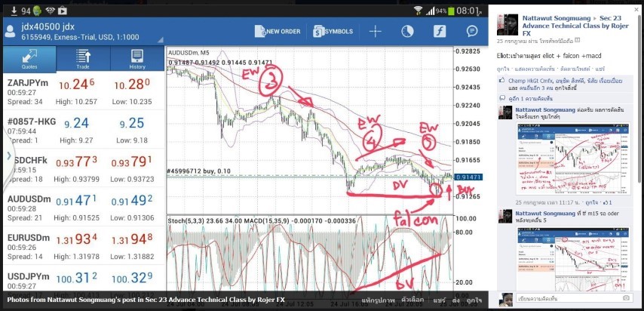Viewport: 644px width, 311px height.
Task: Open the indicators f icon
Action: pyautogui.click(x=440, y=31)
